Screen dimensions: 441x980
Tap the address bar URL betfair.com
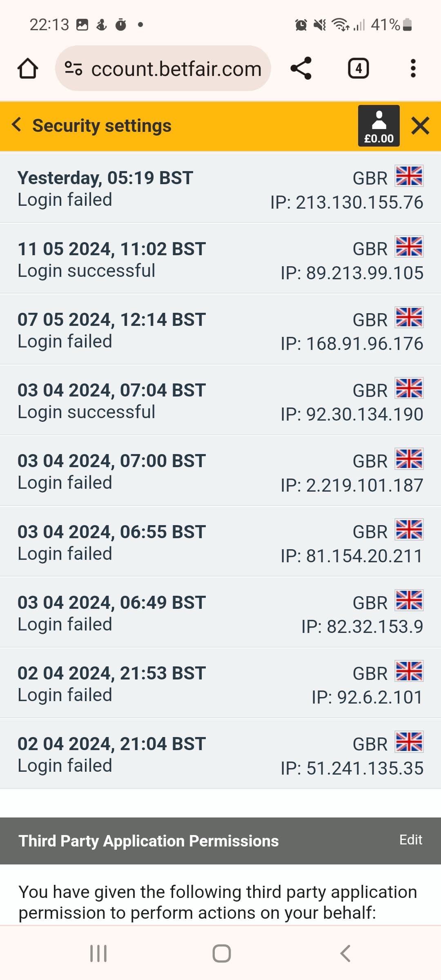(x=176, y=69)
